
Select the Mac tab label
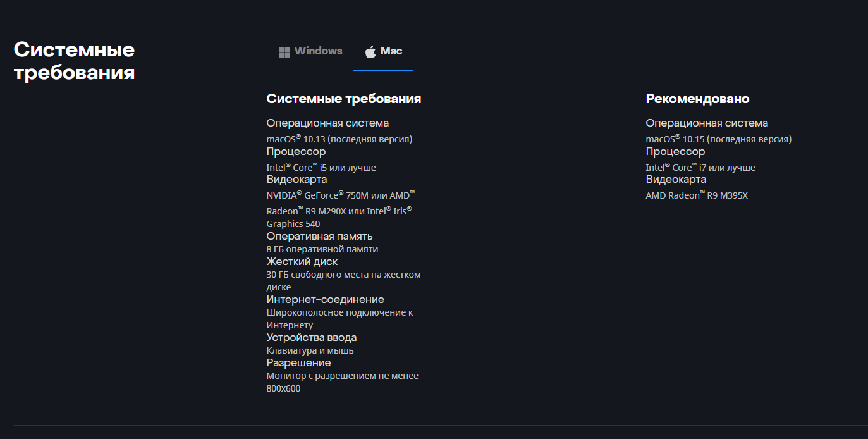tap(391, 51)
